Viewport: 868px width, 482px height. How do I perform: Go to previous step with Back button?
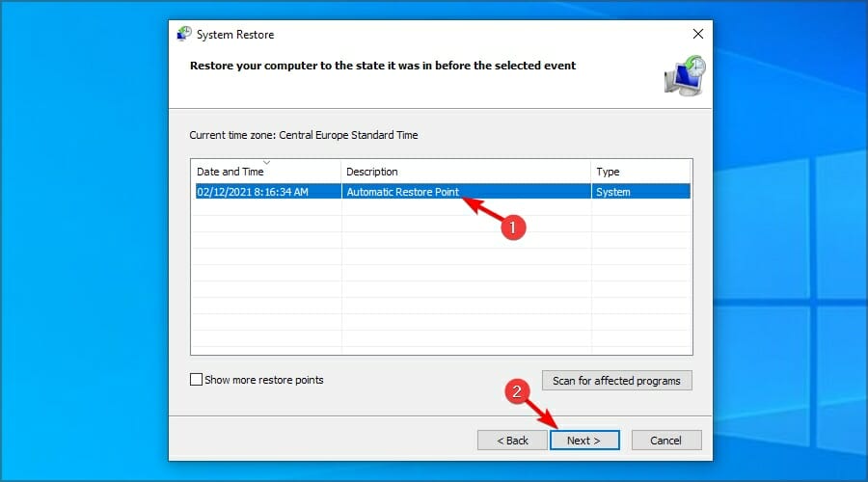point(512,441)
